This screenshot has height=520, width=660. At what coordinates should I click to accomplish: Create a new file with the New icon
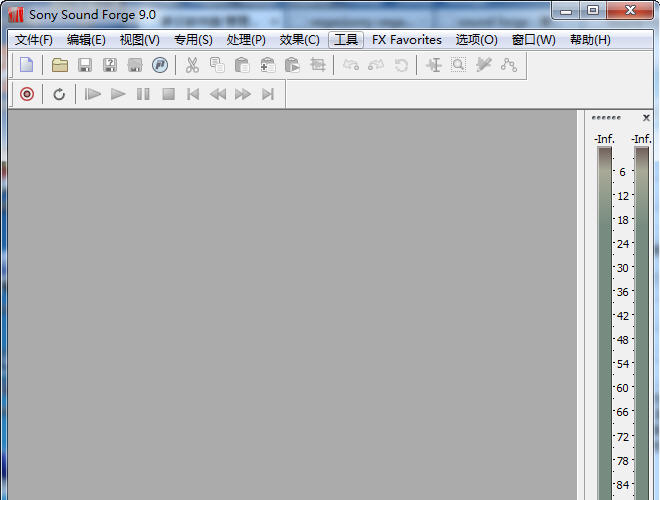tap(27, 65)
